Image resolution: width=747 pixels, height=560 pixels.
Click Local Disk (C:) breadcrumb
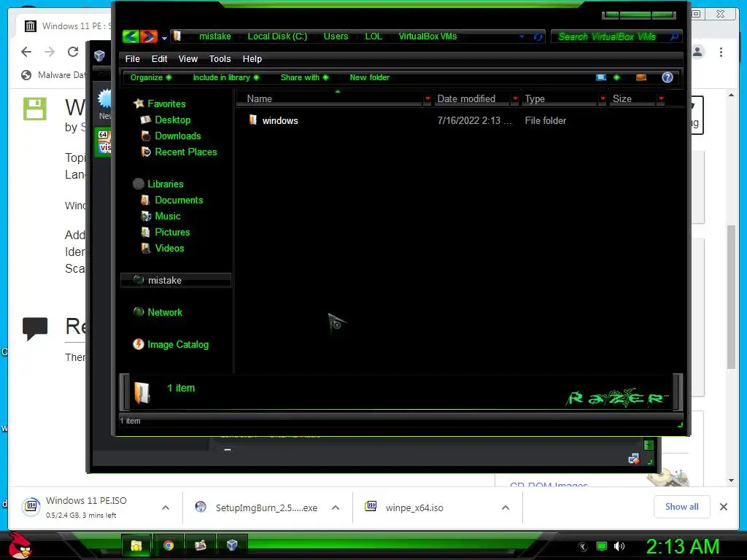(277, 36)
